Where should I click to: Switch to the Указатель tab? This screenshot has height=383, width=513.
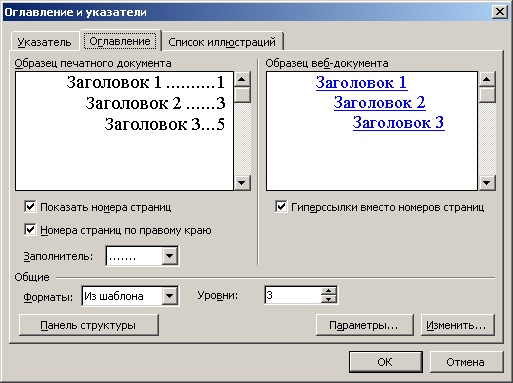point(45,42)
